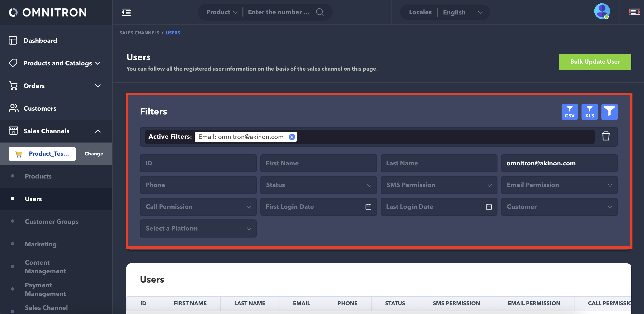Screen dimensions: 644x314
Task: Click the search magnifier icon
Action: click(320, 12)
